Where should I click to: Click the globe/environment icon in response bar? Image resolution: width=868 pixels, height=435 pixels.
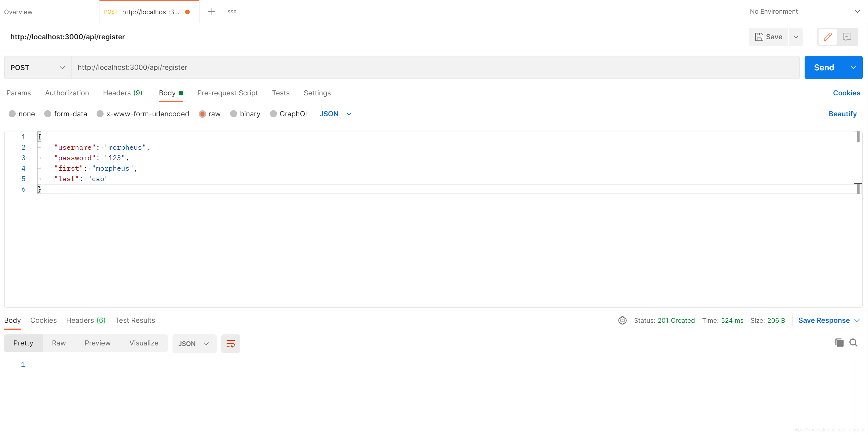point(622,320)
